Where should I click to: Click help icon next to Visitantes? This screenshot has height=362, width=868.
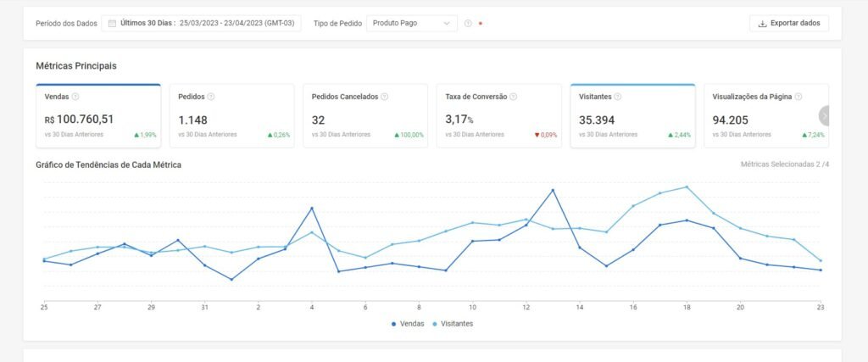618,97
